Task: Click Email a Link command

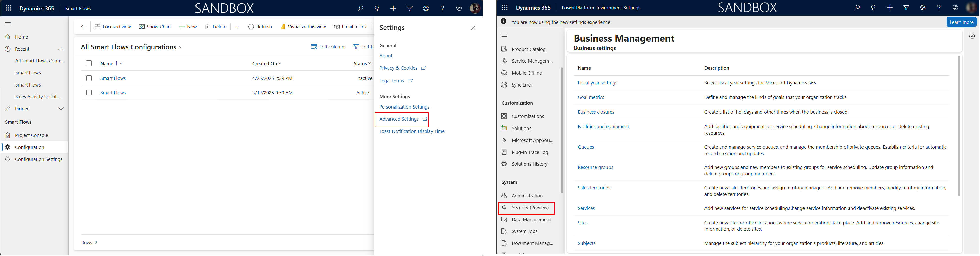Action: [x=350, y=27]
